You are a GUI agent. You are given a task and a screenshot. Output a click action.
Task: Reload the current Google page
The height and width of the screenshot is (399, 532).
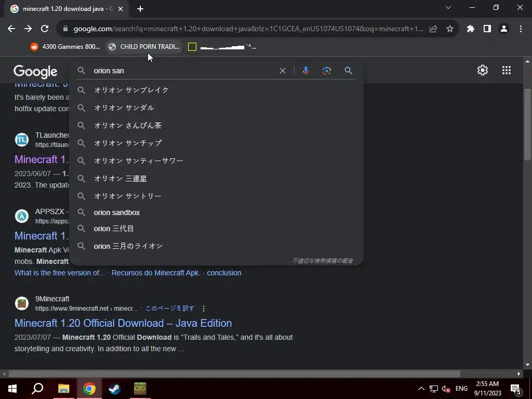[45, 29]
